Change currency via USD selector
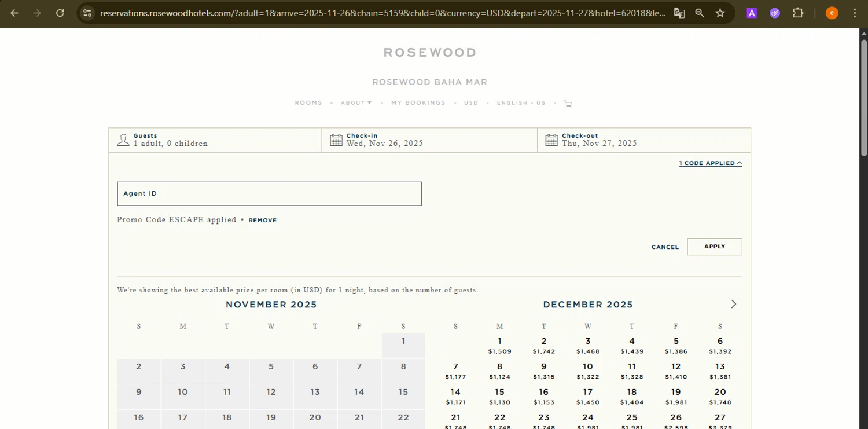The height and width of the screenshot is (429, 868). coord(471,103)
